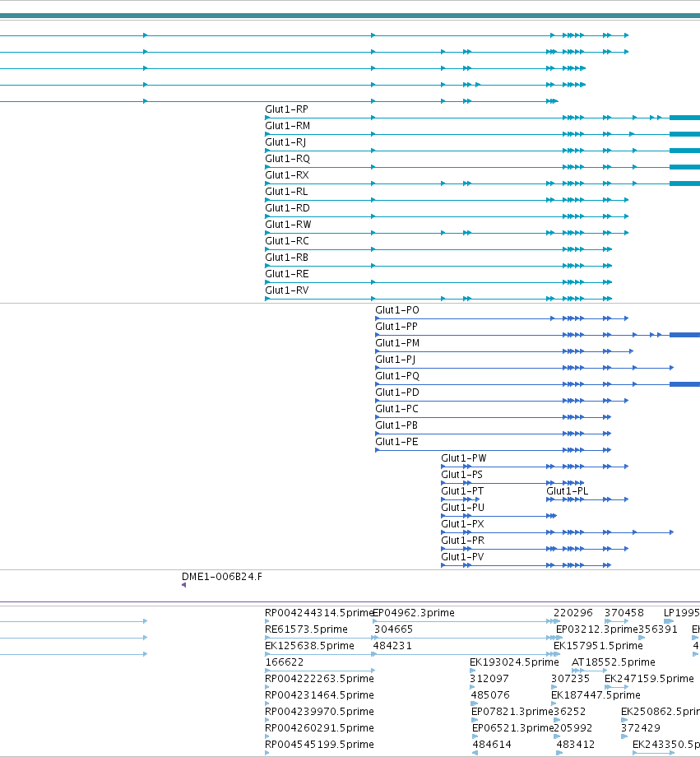Viewport: 700px width, 757px height.
Task: Select the Glut1-PQ protein label
Action: point(397,375)
